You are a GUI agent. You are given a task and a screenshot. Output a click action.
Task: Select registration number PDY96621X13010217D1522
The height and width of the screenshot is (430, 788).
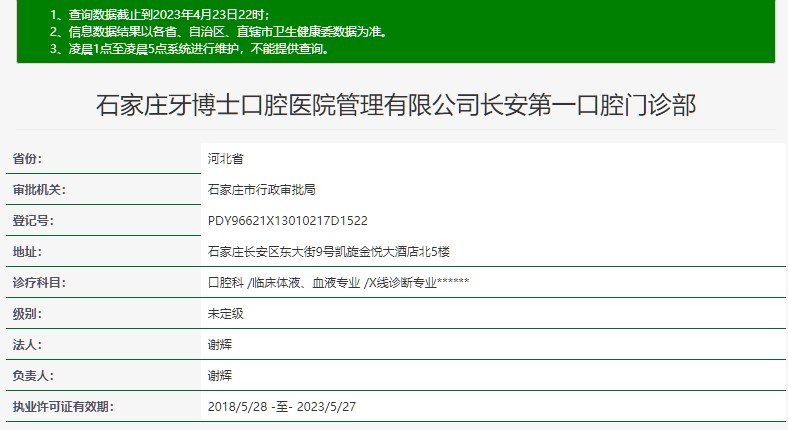coord(287,221)
